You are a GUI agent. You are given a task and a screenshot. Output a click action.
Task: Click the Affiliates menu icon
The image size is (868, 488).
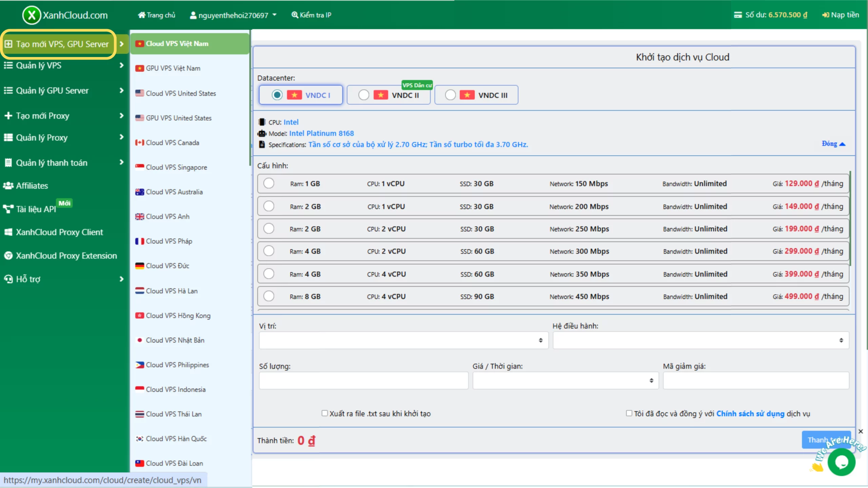click(8, 185)
